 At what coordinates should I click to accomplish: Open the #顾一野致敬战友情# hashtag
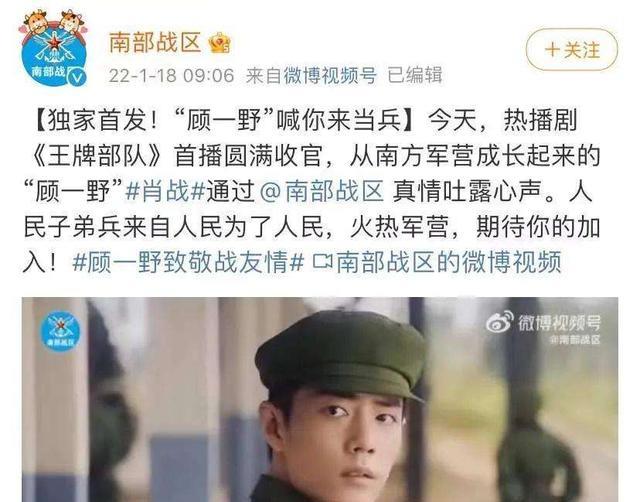pyautogui.click(x=188, y=262)
